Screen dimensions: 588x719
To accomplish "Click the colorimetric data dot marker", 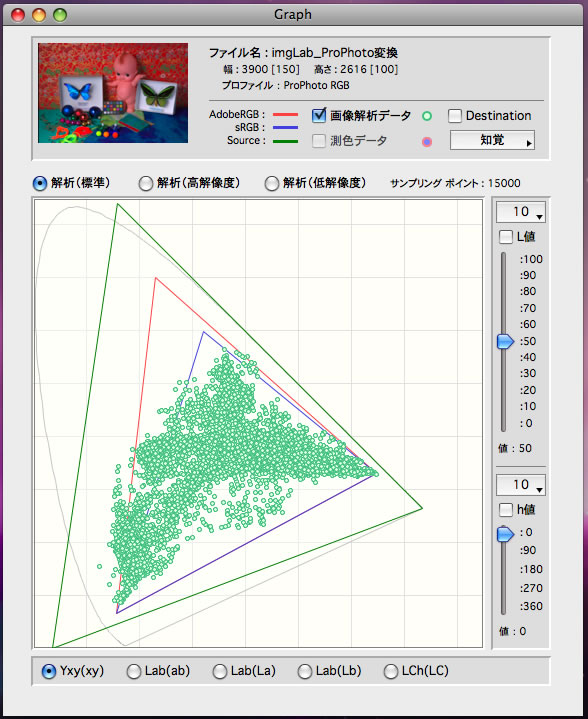I will pos(427,142).
